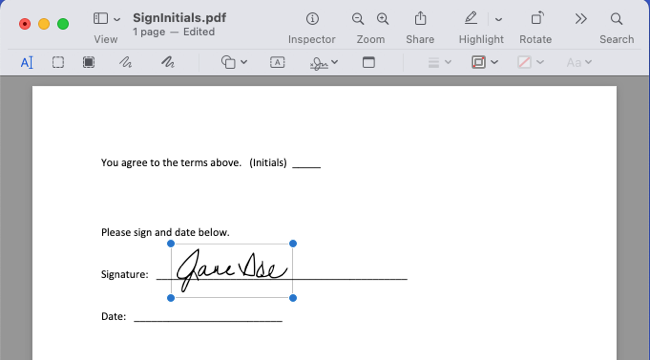Expand the View options chevron
This screenshot has height=360, width=650.
coord(117,19)
